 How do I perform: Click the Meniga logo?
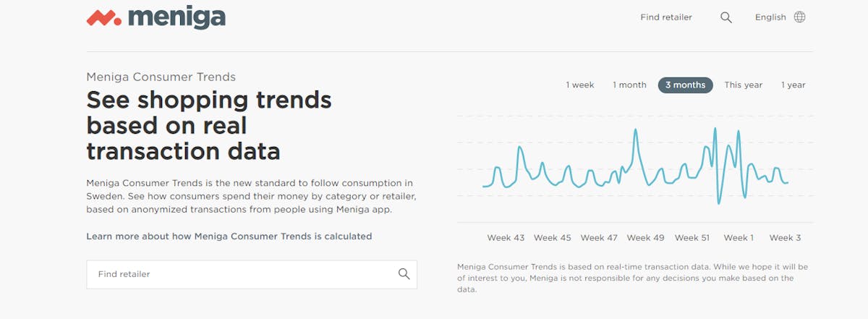pos(156,17)
